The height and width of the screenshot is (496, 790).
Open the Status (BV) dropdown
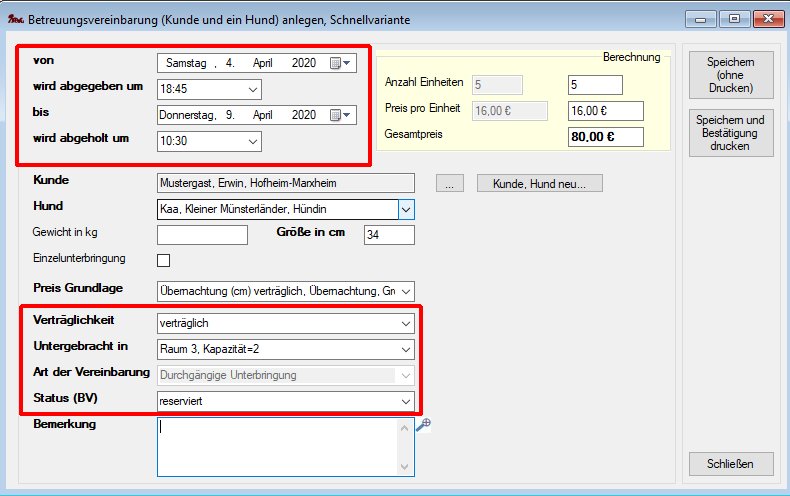tap(404, 401)
